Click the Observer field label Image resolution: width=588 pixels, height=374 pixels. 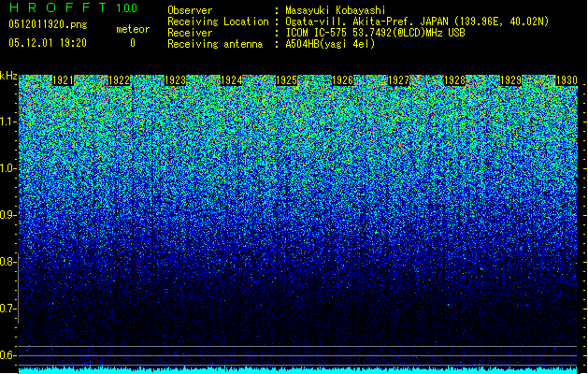coord(190,10)
